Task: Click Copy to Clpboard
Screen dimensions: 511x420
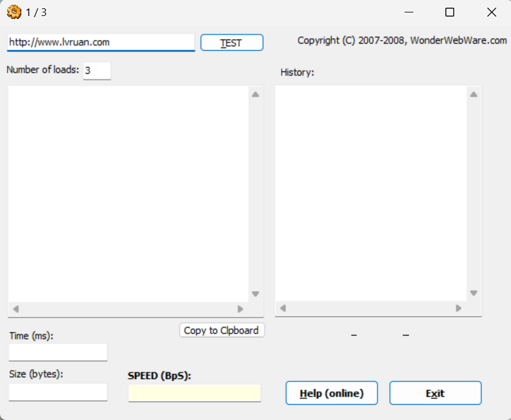Action: point(222,330)
